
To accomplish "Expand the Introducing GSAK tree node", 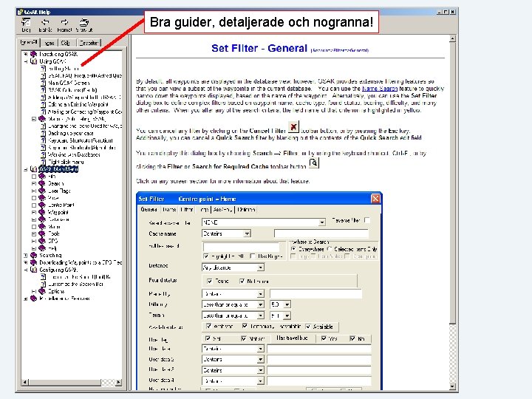I will tap(25, 54).
